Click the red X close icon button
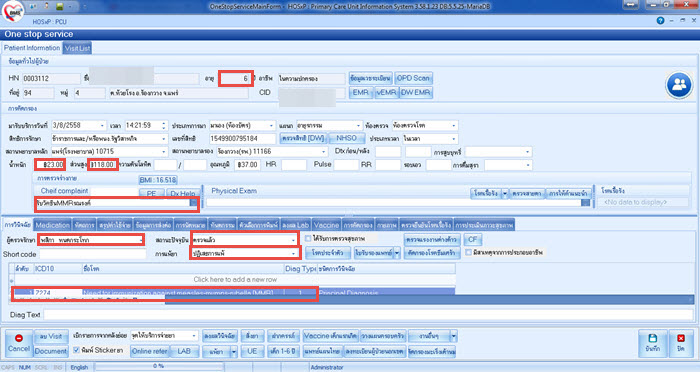The image size is (700, 372). click(x=681, y=343)
